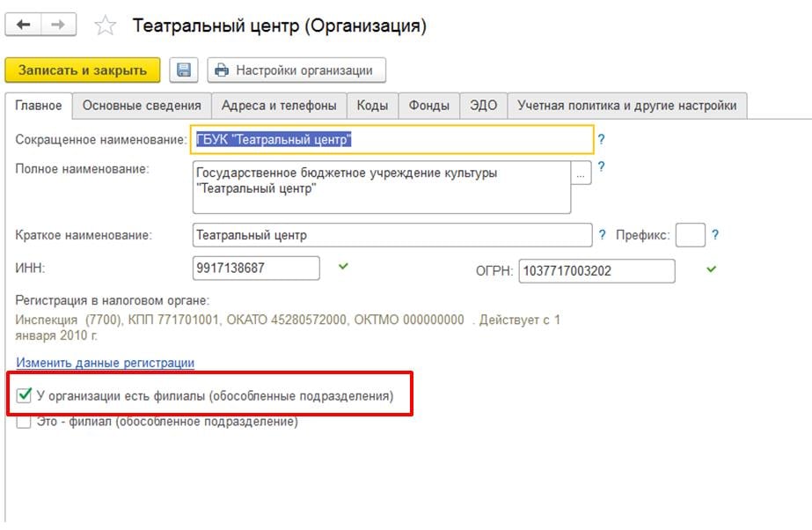
Task: Click the 'ОГРН' input field
Action: [596, 271]
